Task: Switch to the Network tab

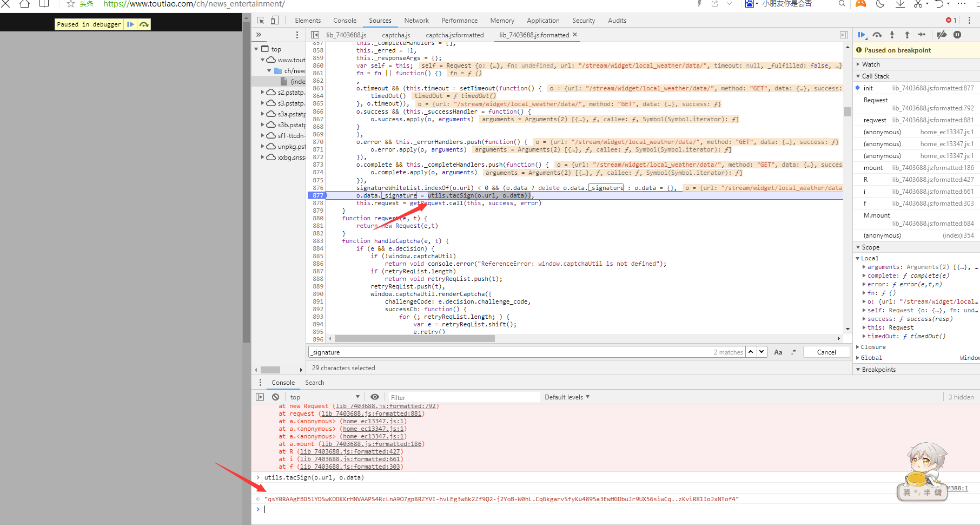Action: point(416,21)
